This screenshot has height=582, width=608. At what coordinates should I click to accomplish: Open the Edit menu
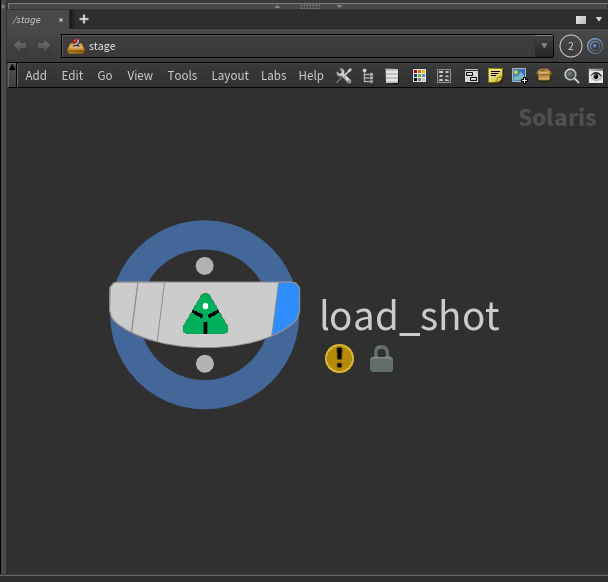pyautogui.click(x=72, y=76)
